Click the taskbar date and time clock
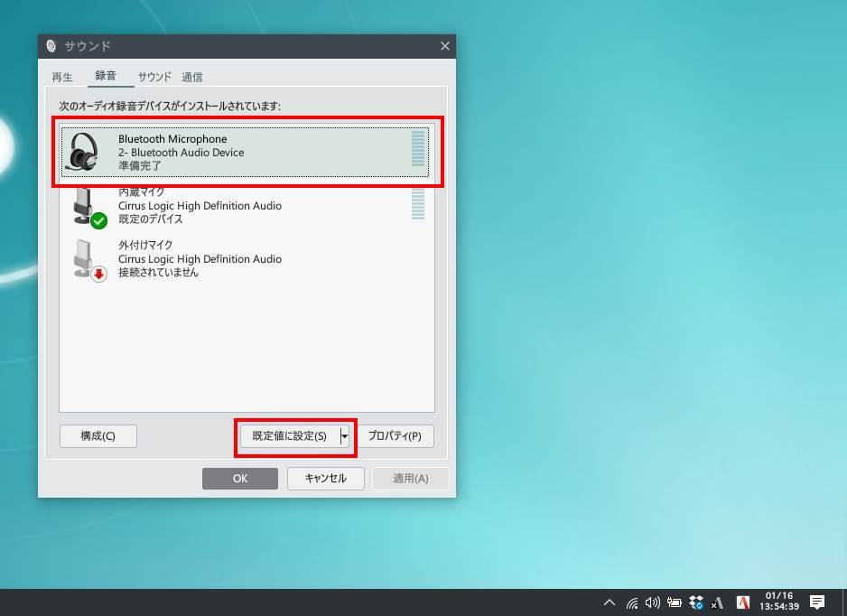 [779, 602]
